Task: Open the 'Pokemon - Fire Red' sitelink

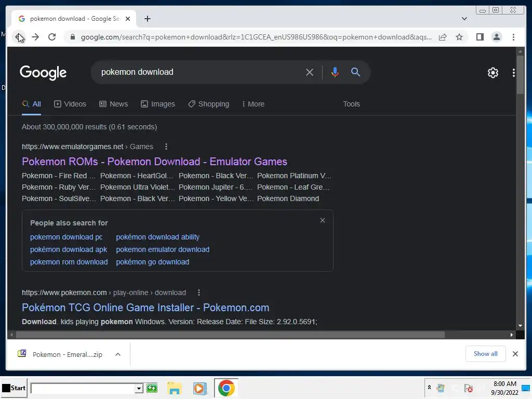Action: (59, 176)
